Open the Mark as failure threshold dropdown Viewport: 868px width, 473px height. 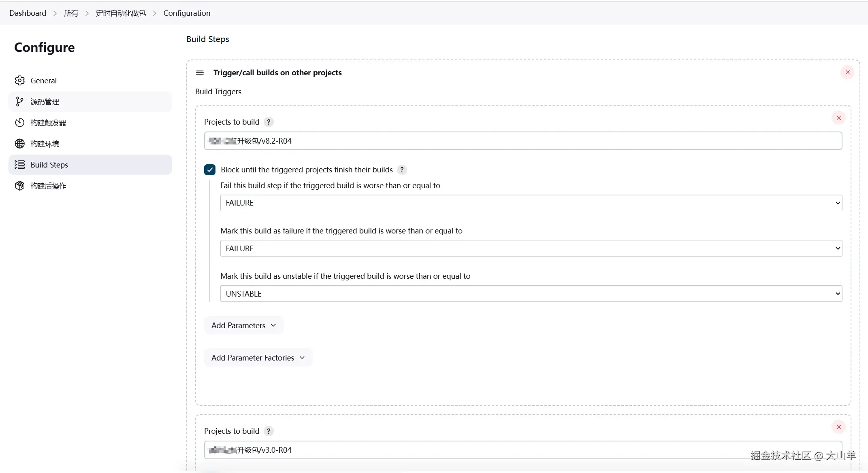531,248
